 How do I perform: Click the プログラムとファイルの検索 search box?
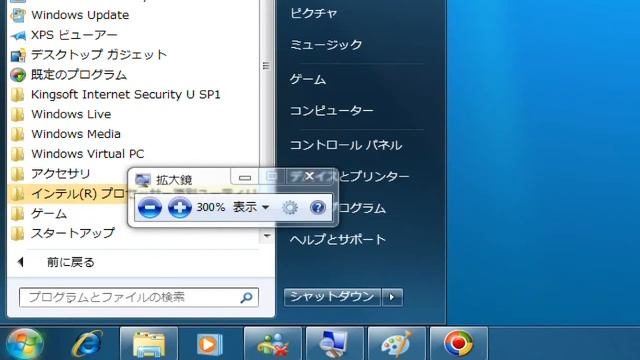139,297
